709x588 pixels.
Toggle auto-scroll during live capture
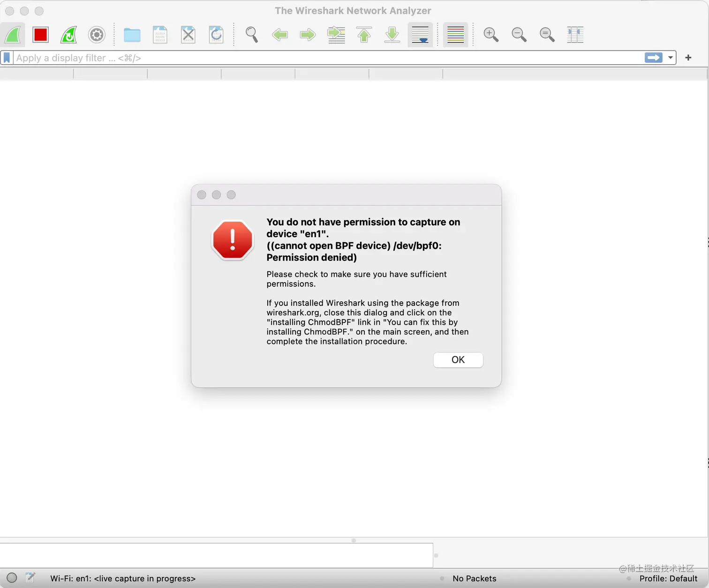[x=420, y=35]
